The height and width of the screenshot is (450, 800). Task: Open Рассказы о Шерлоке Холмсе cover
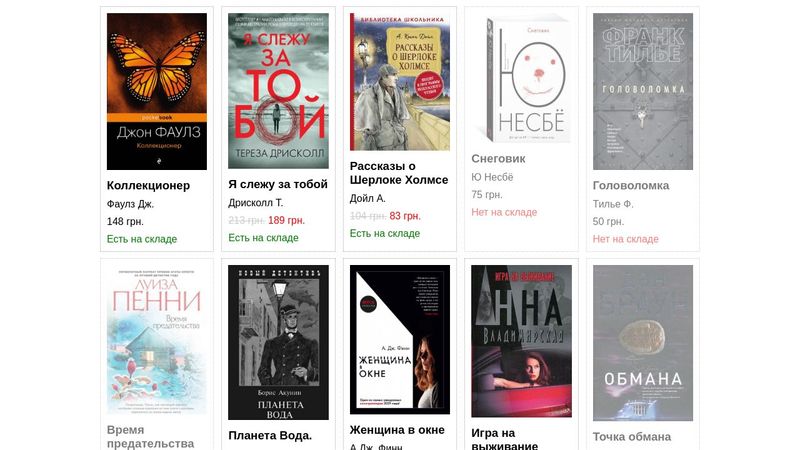pyautogui.click(x=399, y=82)
